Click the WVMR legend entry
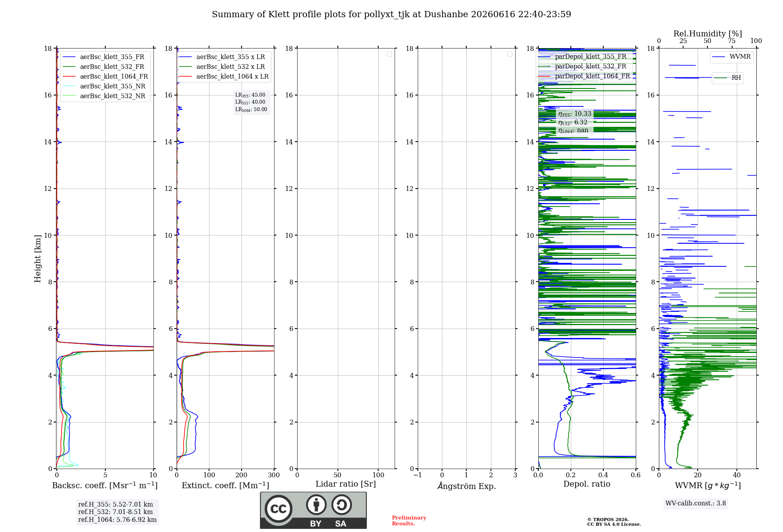The height and width of the screenshot is (532, 783). pos(732,57)
